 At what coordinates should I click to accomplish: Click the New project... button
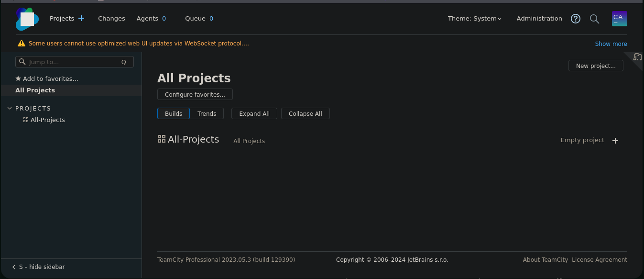click(595, 66)
